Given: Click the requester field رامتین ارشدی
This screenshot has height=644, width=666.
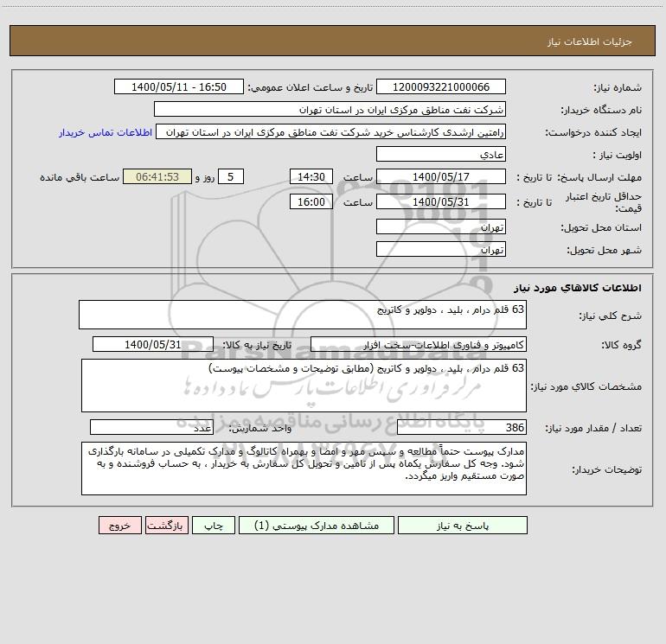Looking at the screenshot, I should pyautogui.click(x=331, y=131).
